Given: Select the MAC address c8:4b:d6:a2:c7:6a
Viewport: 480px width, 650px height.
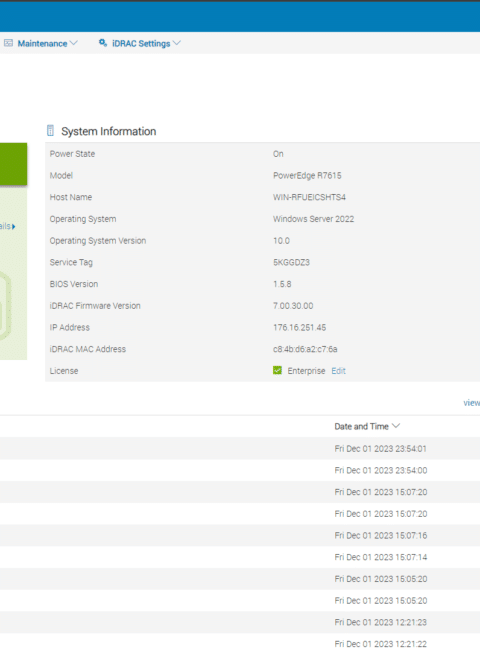Looking at the screenshot, I should click(305, 349).
